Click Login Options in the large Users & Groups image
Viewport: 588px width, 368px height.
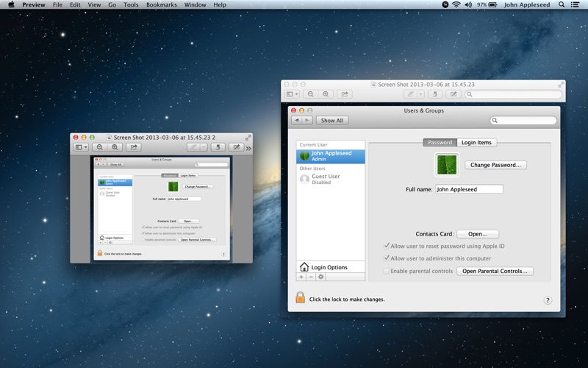[x=330, y=267]
